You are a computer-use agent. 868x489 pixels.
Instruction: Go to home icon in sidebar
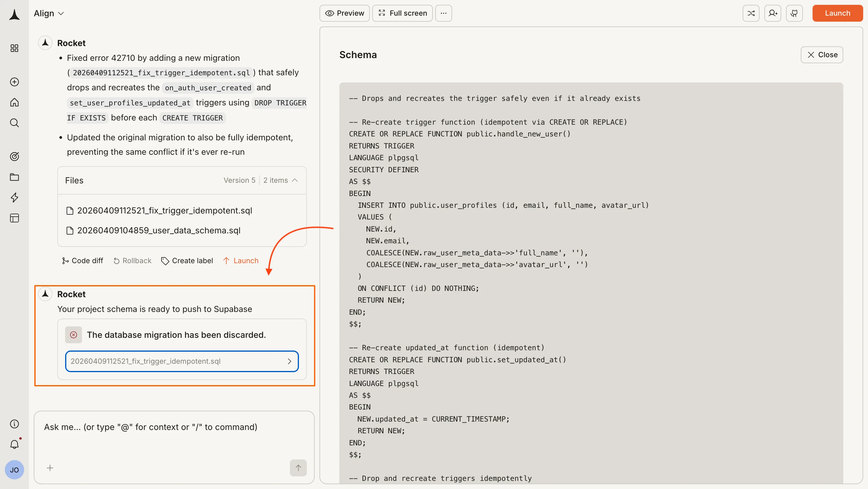tap(14, 102)
